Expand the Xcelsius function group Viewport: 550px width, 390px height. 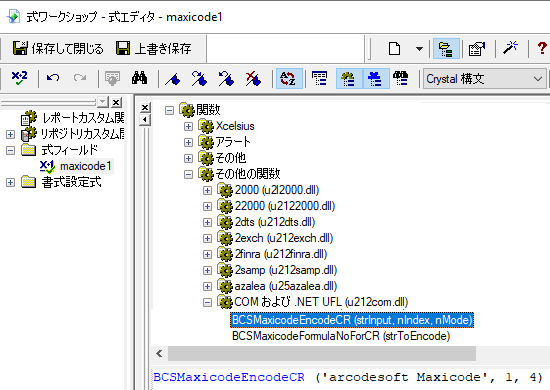[188, 126]
